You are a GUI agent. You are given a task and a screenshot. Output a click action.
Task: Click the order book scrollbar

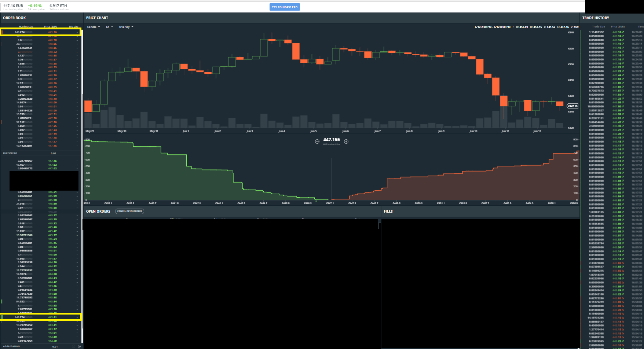tap(83, 187)
